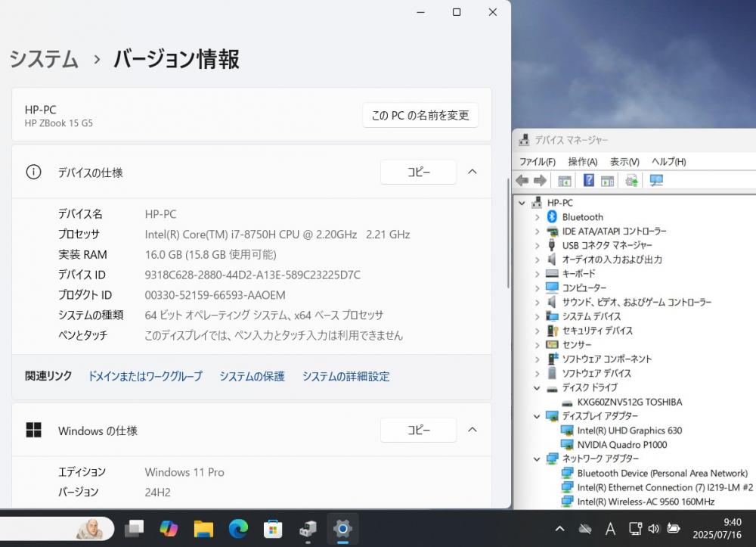Click the Settings window vertical scrollbar
Viewport: 756px width, 547px height.
click(508, 234)
